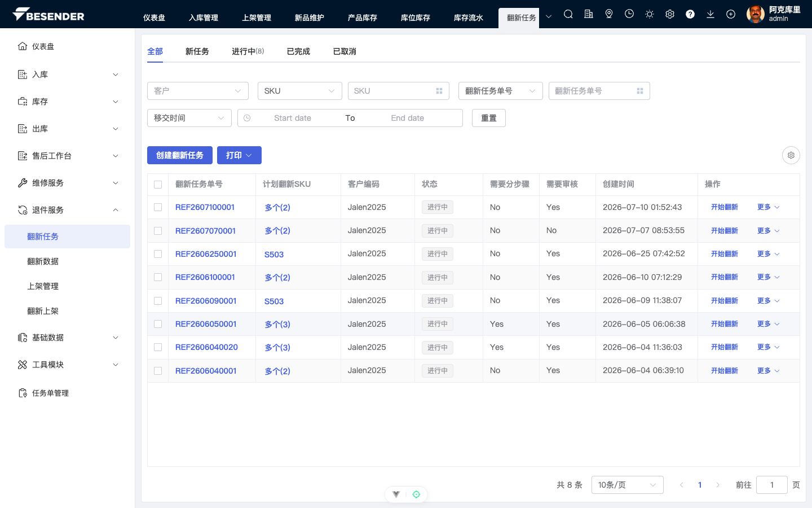Viewport: 812px width, 508px height.
Task: Open top bar settings gear
Action: 670,14
